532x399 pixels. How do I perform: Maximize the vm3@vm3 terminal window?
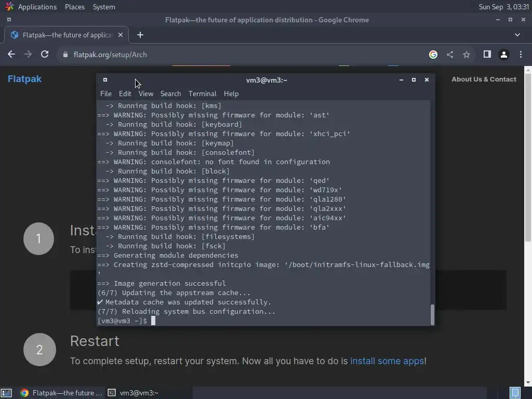point(414,79)
